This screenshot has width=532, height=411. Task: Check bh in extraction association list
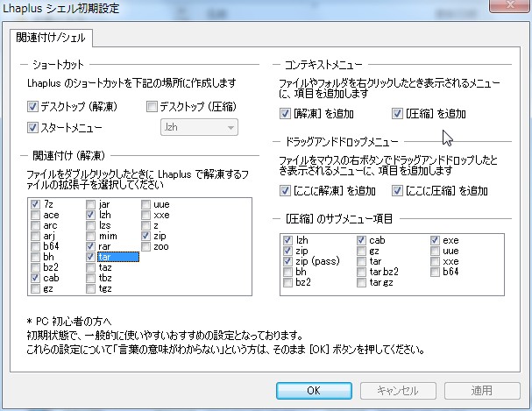point(35,257)
